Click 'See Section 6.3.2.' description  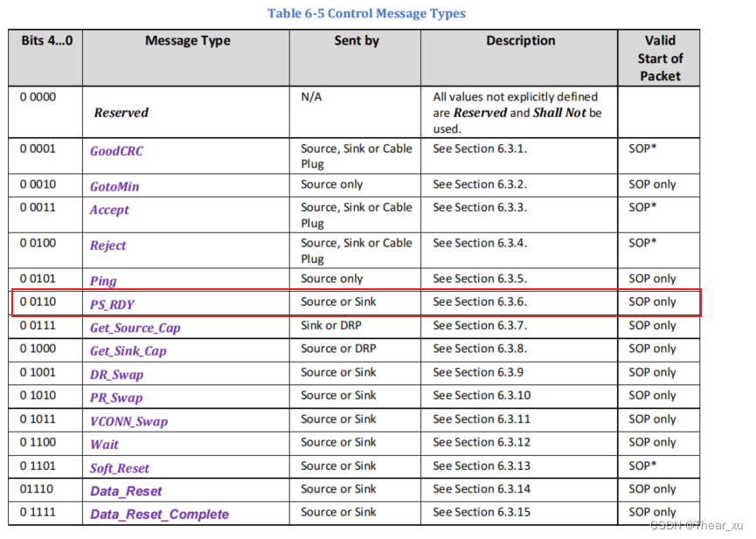click(480, 184)
